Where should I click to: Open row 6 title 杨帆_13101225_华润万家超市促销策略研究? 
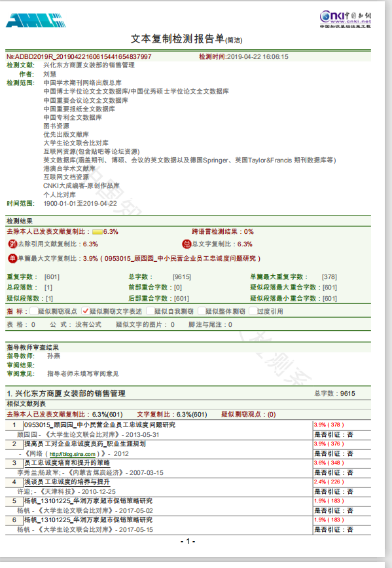(x=88, y=520)
